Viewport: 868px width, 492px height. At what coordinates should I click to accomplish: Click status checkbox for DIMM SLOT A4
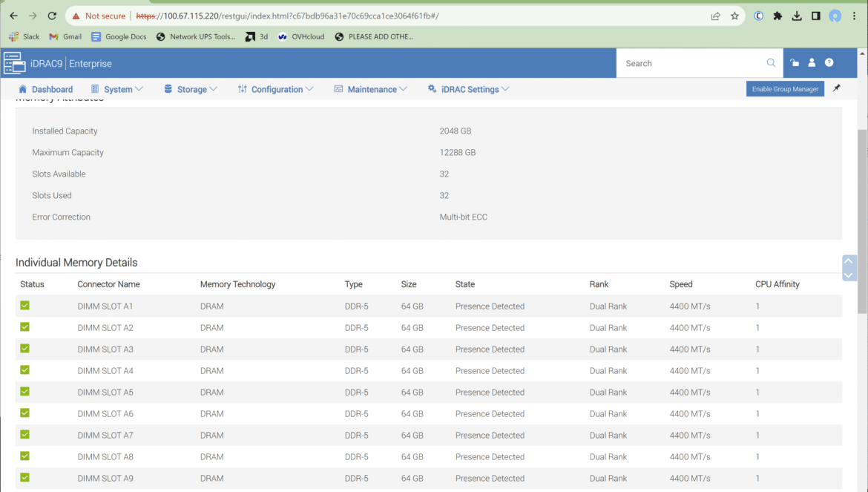click(25, 370)
